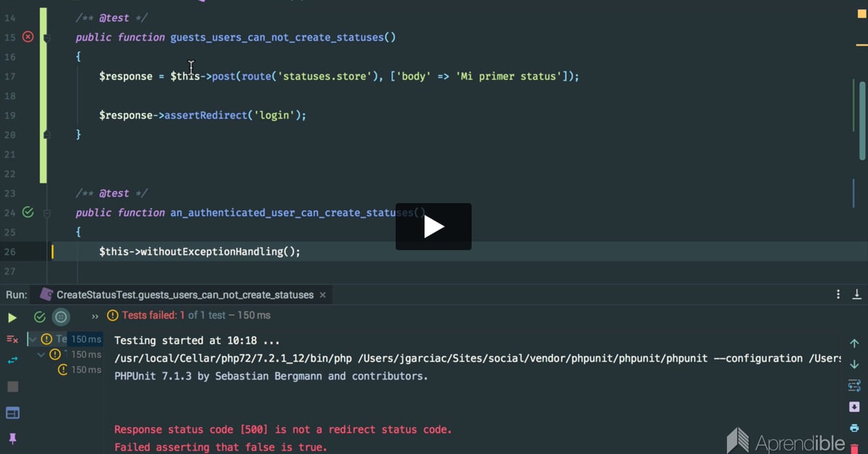Click the function name an_authenticated_user_can_create_statuses

pyautogui.click(x=293, y=213)
